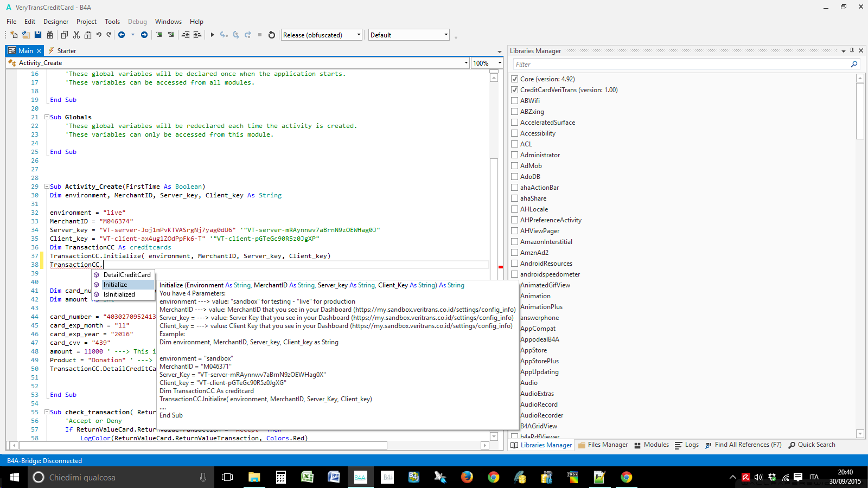Open the Windows Start menu
The width and height of the screenshot is (868, 488).
coord(15,477)
